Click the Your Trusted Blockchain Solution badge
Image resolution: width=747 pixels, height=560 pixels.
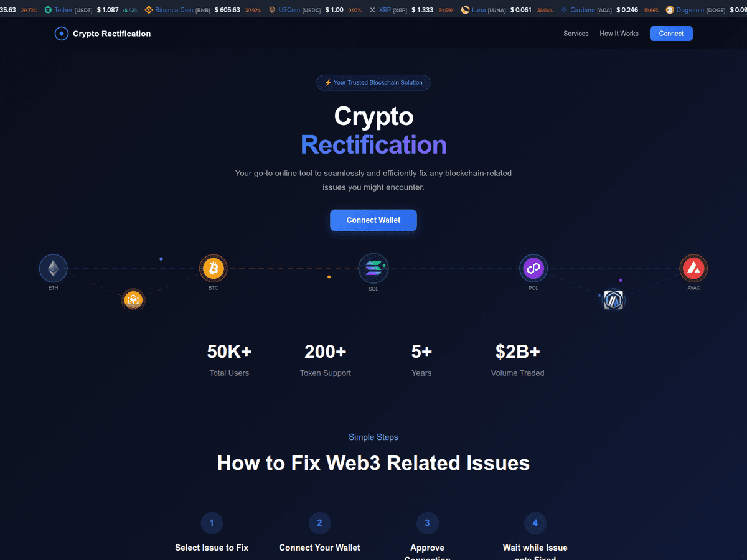pyautogui.click(x=374, y=82)
